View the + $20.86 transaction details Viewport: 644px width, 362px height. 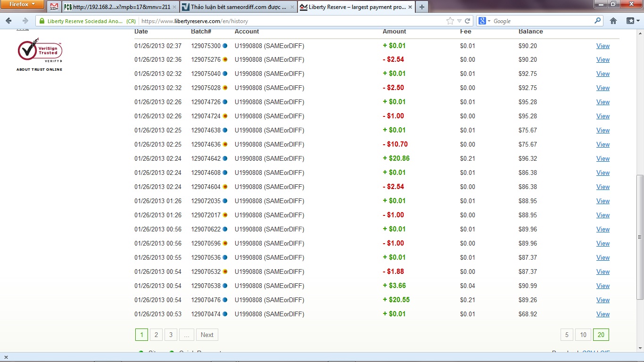603,158
